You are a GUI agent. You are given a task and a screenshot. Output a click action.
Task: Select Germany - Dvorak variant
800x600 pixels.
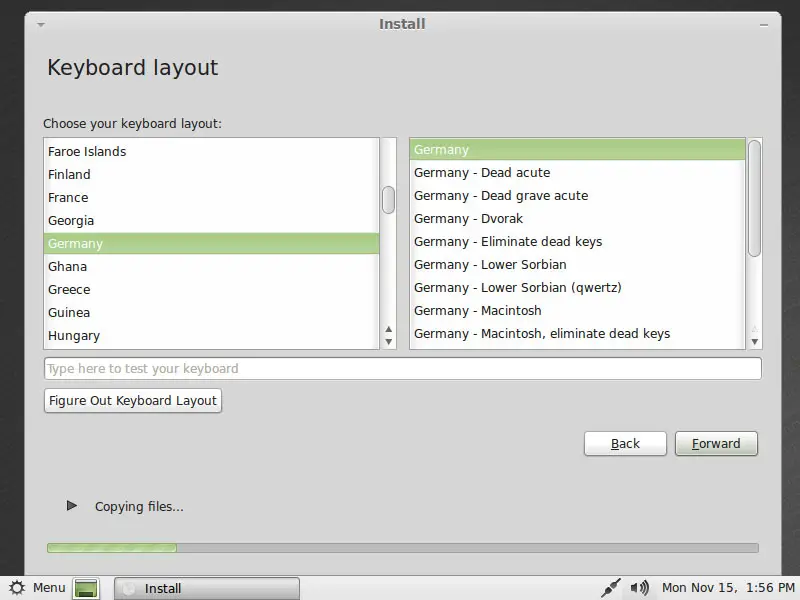coord(578,218)
